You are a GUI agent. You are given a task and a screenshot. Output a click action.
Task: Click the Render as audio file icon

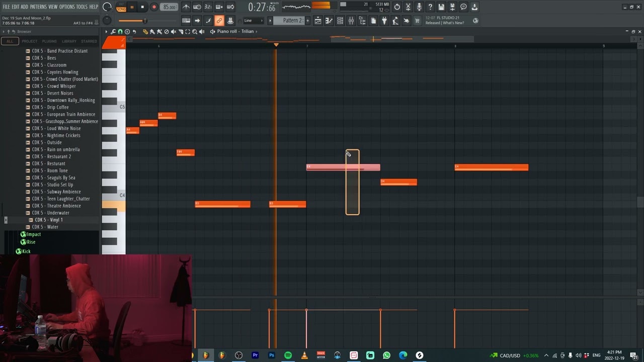point(452,7)
